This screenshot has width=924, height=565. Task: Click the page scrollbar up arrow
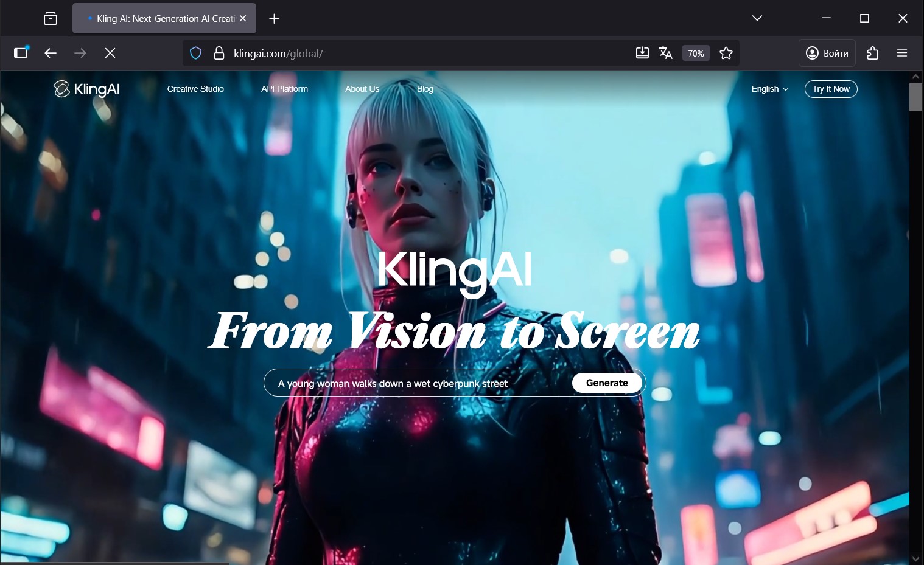[916, 77]
